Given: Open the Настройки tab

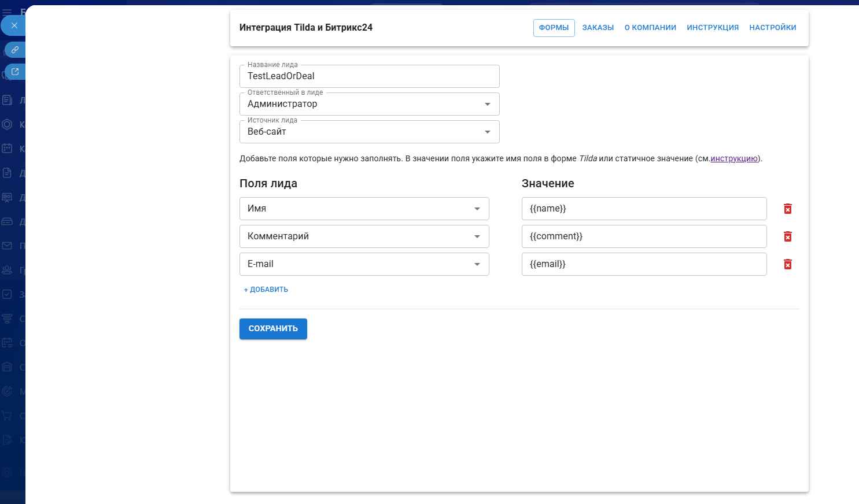Looking at the screenshot, I should click(772, 28).
